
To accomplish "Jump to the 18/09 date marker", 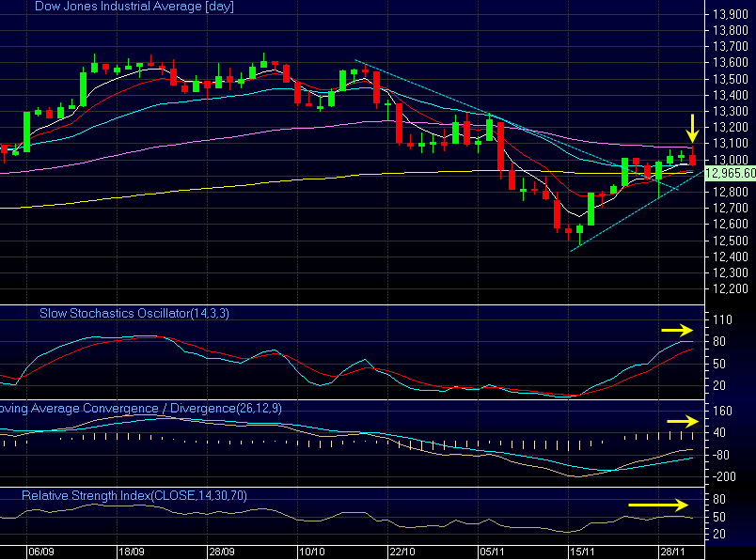I will (x=130, y=552).
